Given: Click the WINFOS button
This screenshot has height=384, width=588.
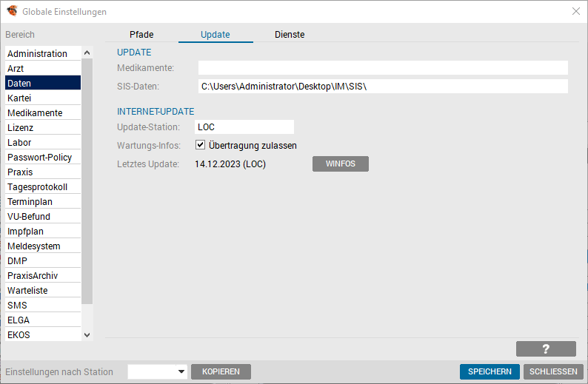Looking at the screenshot, I should coord(341,164).
